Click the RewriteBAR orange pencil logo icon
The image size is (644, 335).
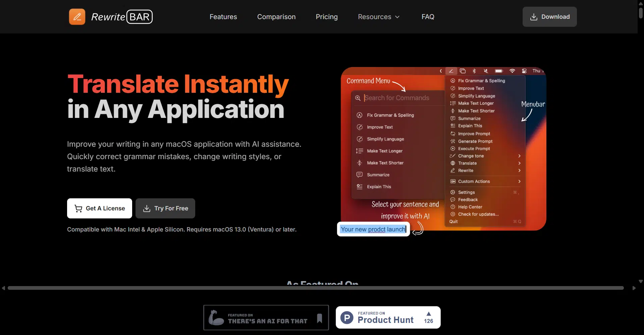coord(77,17)
